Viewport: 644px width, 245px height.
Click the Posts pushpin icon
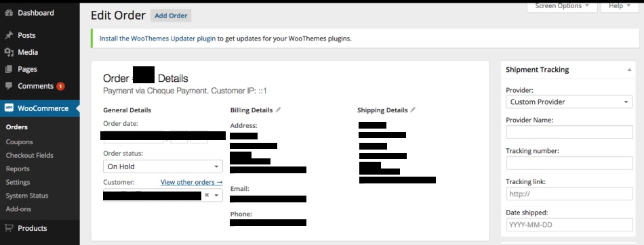click(9, 35)
